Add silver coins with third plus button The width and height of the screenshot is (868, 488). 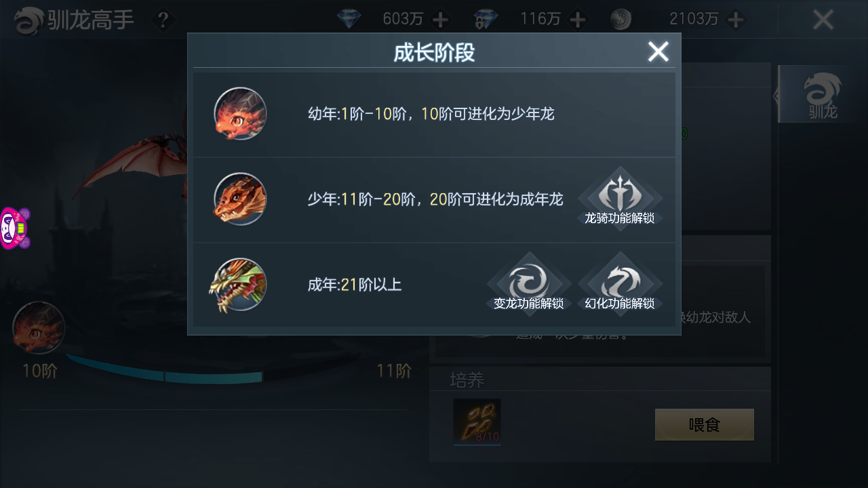[737, 20]
